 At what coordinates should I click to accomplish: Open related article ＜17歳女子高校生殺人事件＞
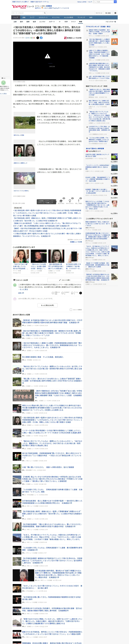coord(47,235)
